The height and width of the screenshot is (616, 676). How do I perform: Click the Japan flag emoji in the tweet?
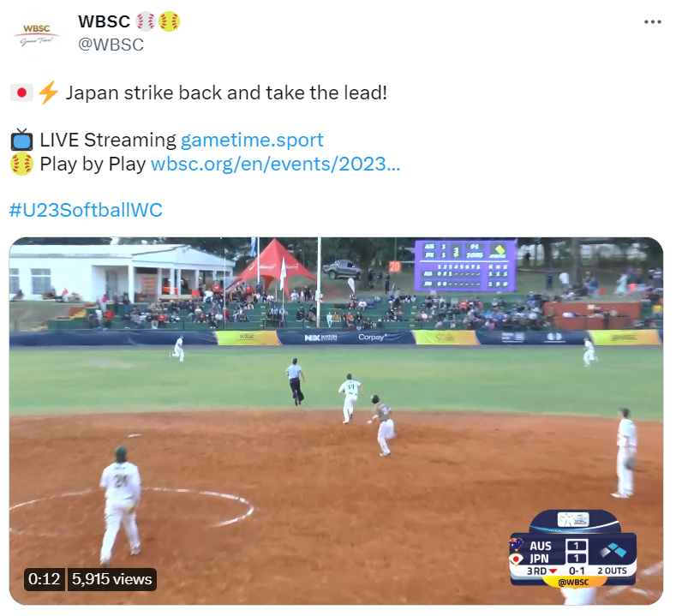pos(21,93)
